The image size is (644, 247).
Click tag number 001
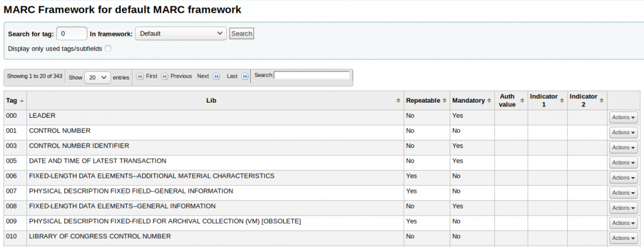(x=11, y=130)
